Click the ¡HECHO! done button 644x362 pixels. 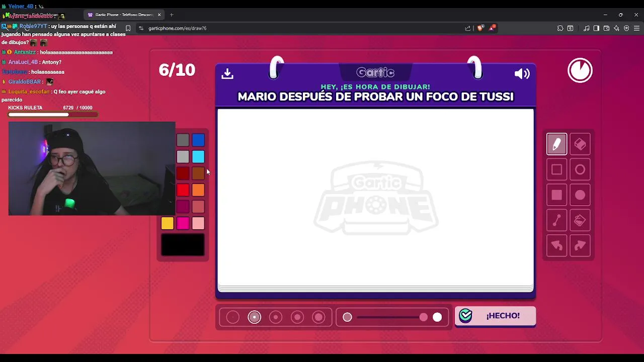pyautogui.click(x=495, y=316)
